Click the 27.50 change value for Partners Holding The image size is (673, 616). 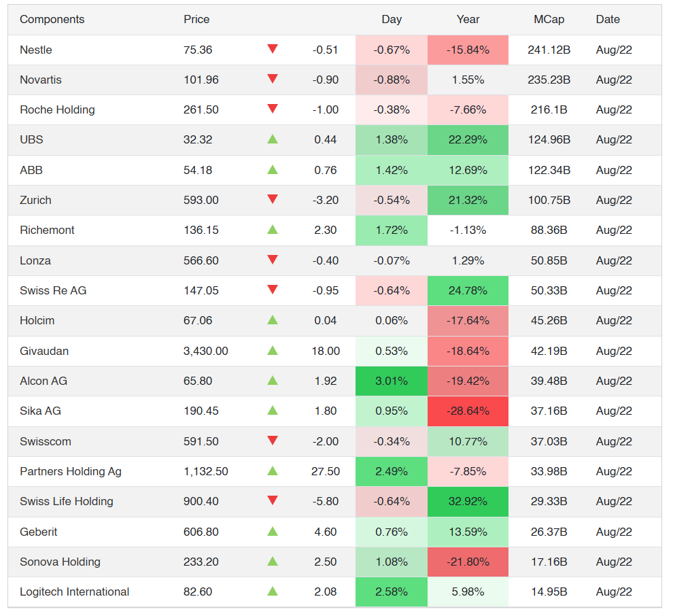click(x=326, y=472)
